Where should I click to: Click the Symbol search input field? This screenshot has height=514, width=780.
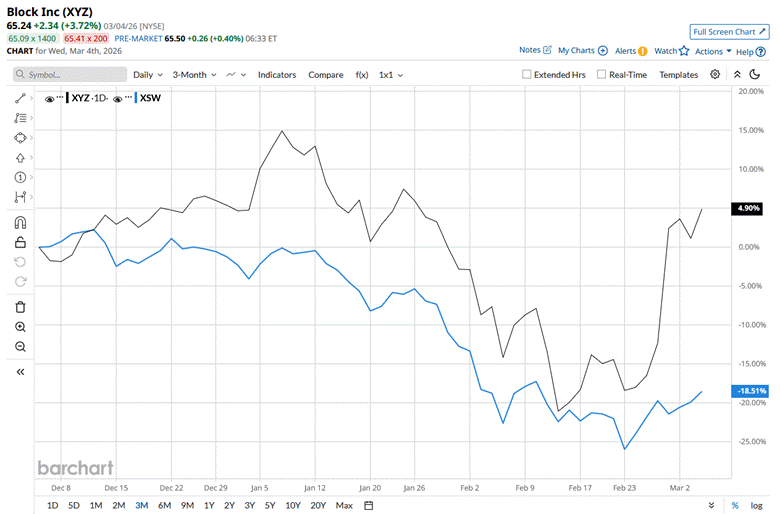(x=70, y=74)
